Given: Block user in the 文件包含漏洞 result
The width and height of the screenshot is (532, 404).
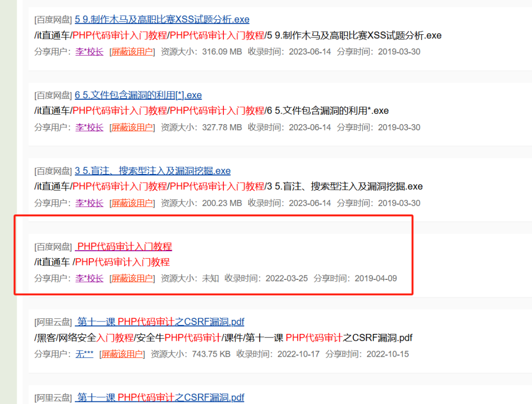Looking at the screenshot, I should pyautogui.click(x=132, y=127).
